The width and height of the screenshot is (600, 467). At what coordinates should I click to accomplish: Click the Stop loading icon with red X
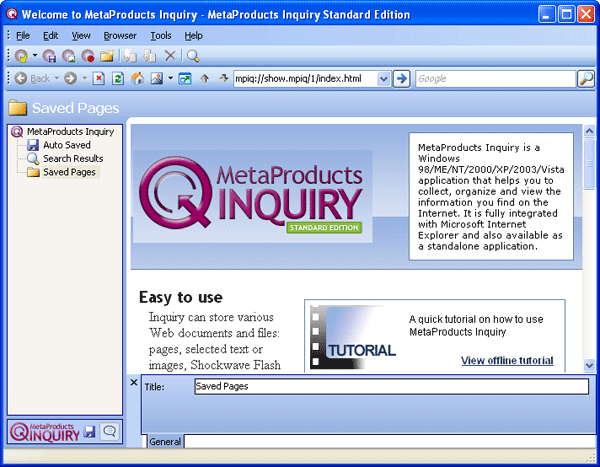pos(99,78)
